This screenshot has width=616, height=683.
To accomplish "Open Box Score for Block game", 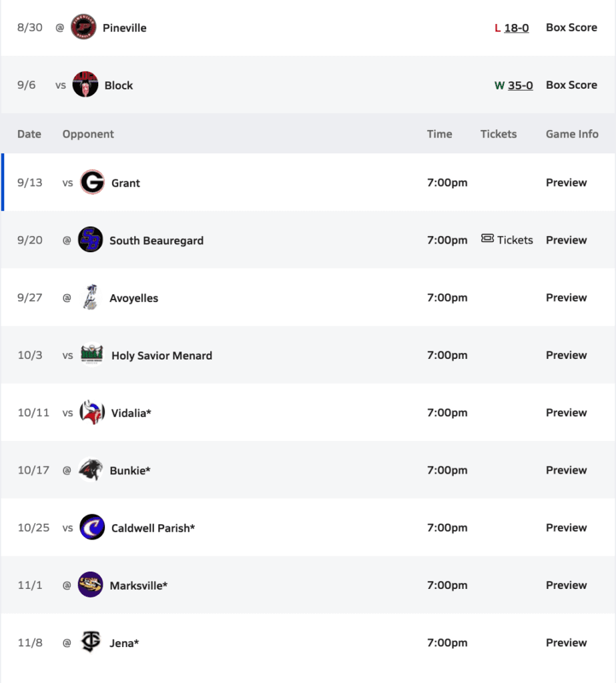I will coord(571,85).
